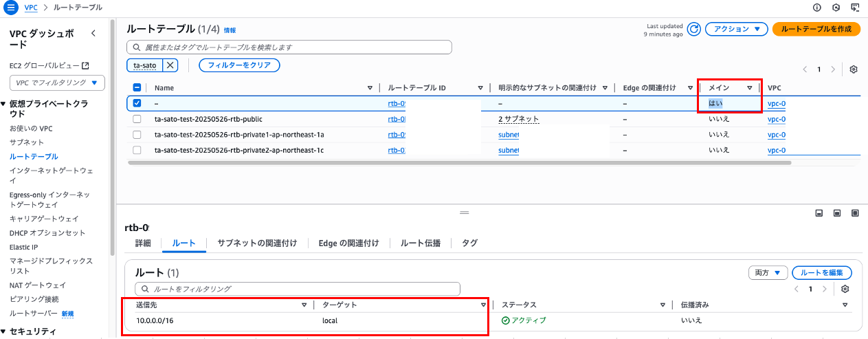Image resolution: width=868 pixels, height=339 pixels.
Task: Switch the split panel to the full layout
Action: click(x=855, y=213)
